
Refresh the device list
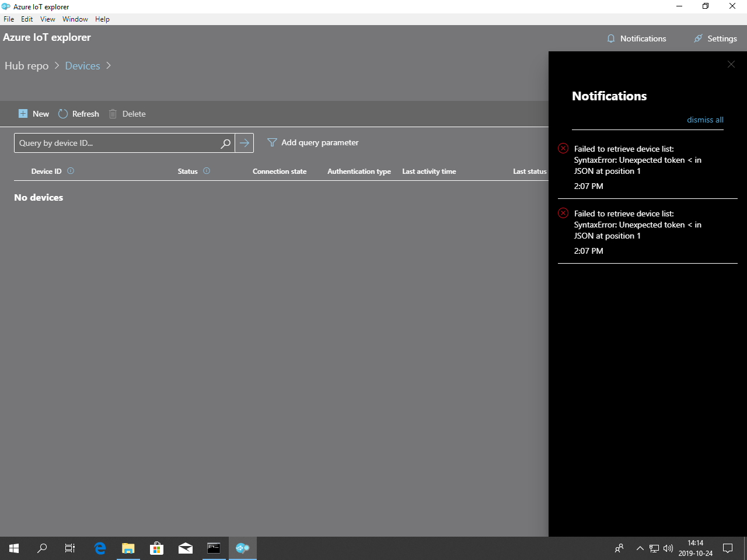[63, 114]
